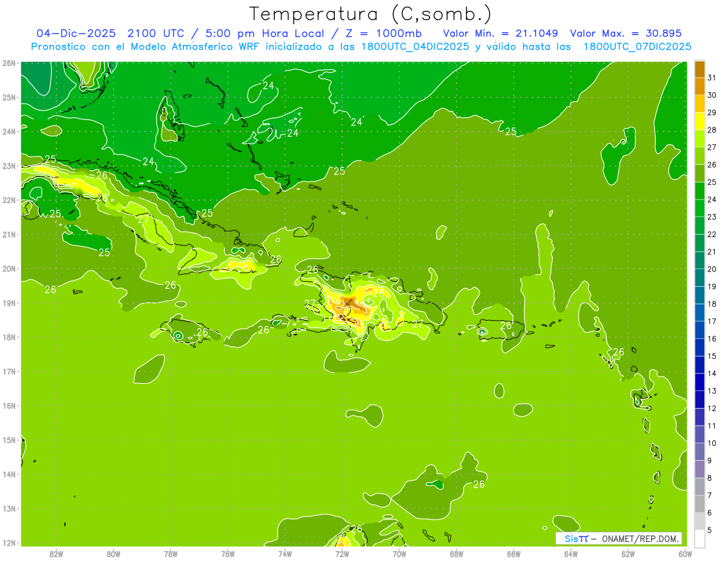
Task: Click the purple legend swatch between 9 and 10
Action: click(700, 452)
